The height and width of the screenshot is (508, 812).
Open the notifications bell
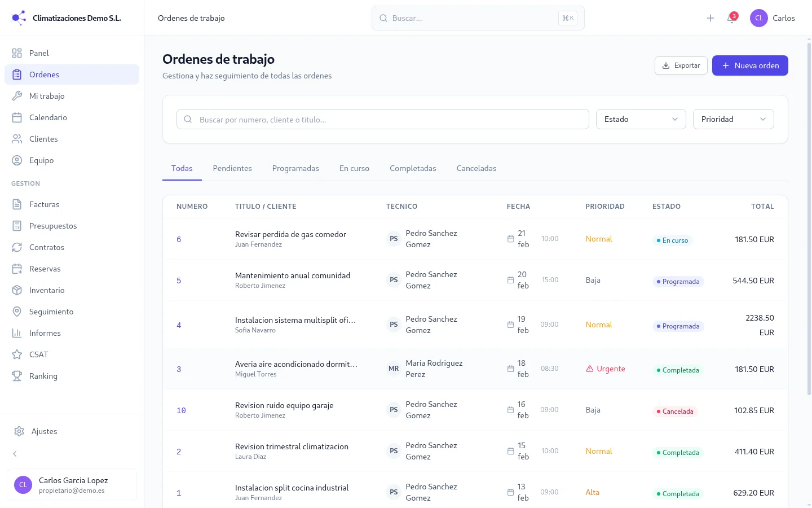[x=731, y=17]
